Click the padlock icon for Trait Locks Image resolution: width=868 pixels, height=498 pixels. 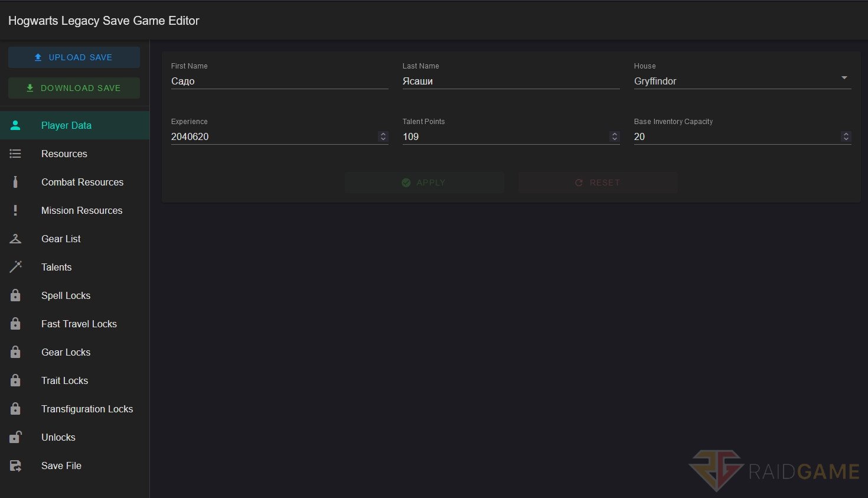(x=15, y=380)
